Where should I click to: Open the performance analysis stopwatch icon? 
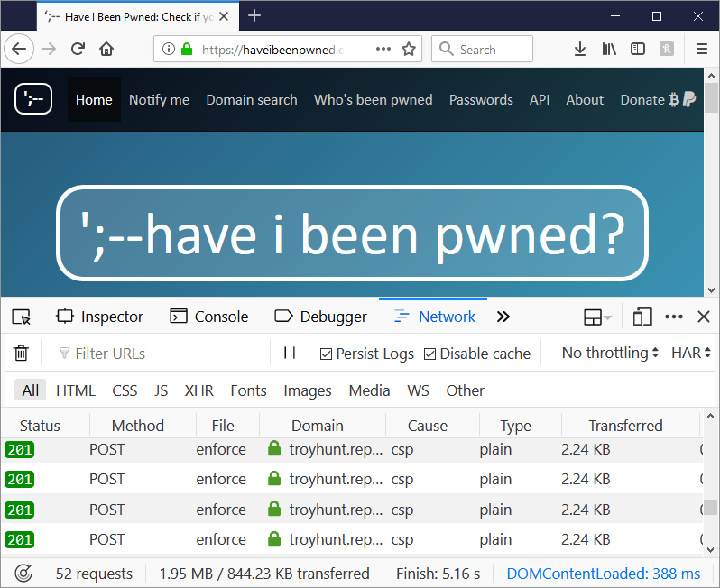pyautogui.click(x=23, y=574)
